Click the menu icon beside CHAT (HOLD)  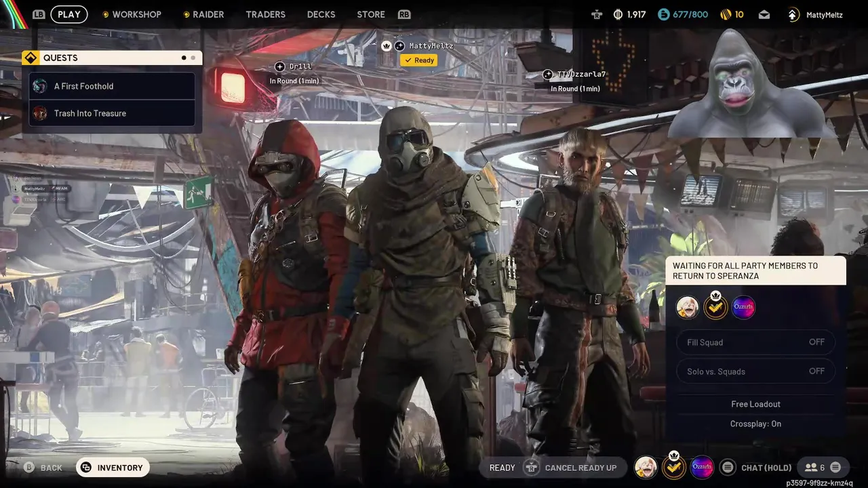[x=728, y=467]
